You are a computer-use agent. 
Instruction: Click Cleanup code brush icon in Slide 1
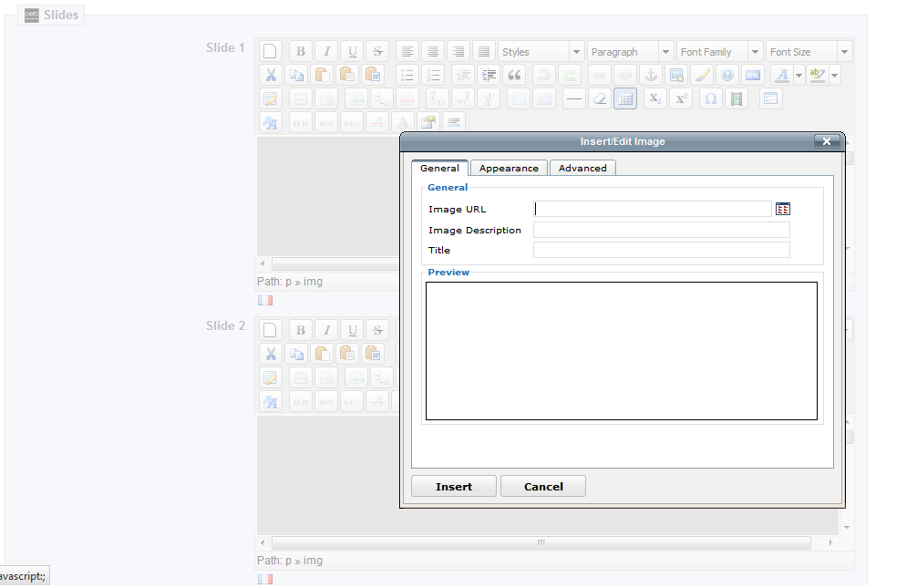(702, 75)
